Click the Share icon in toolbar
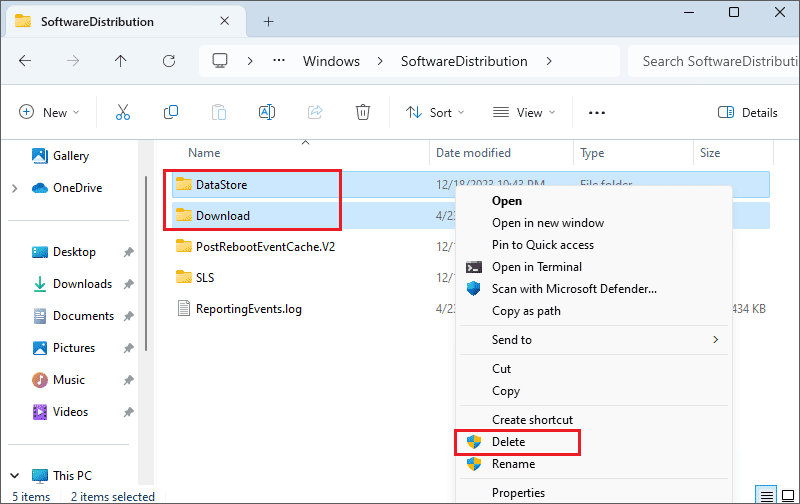Viewport: 800px width, 504px height. coord(315,112)
